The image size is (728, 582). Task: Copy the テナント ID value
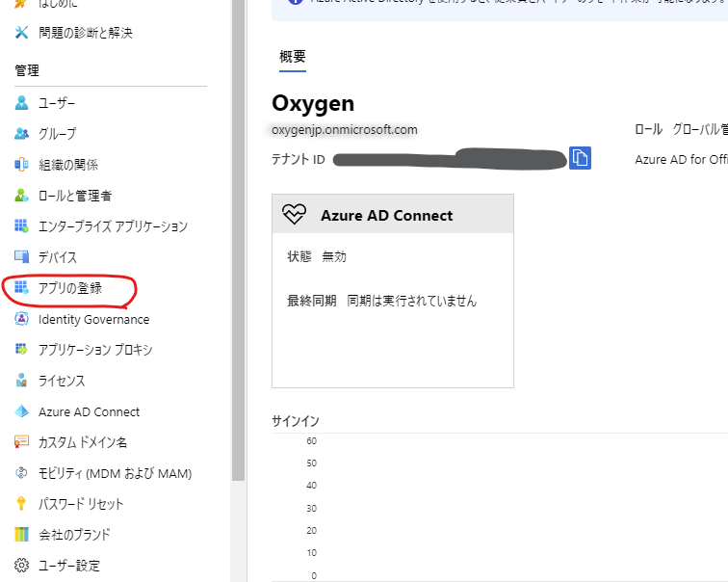click(580, 158)
